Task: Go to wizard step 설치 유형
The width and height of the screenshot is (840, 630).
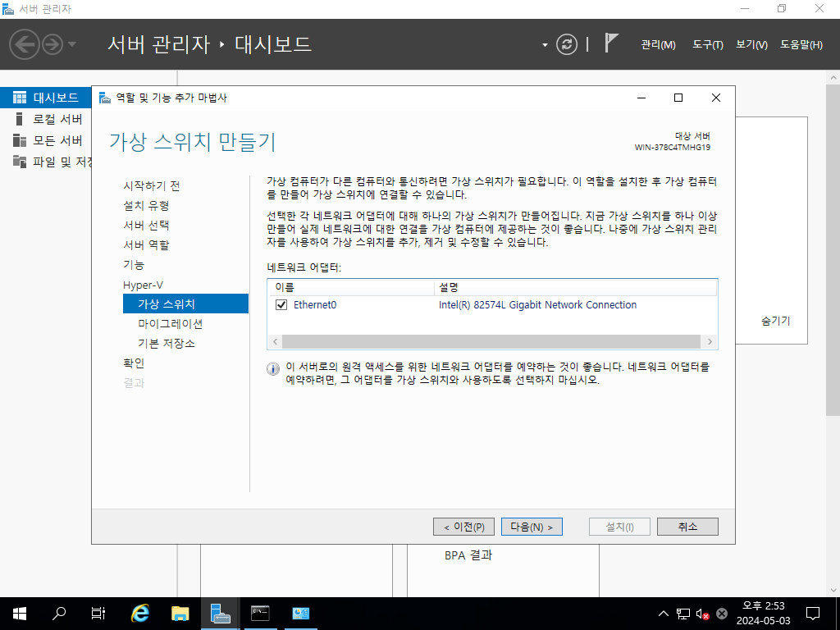Action: point(146,206)
